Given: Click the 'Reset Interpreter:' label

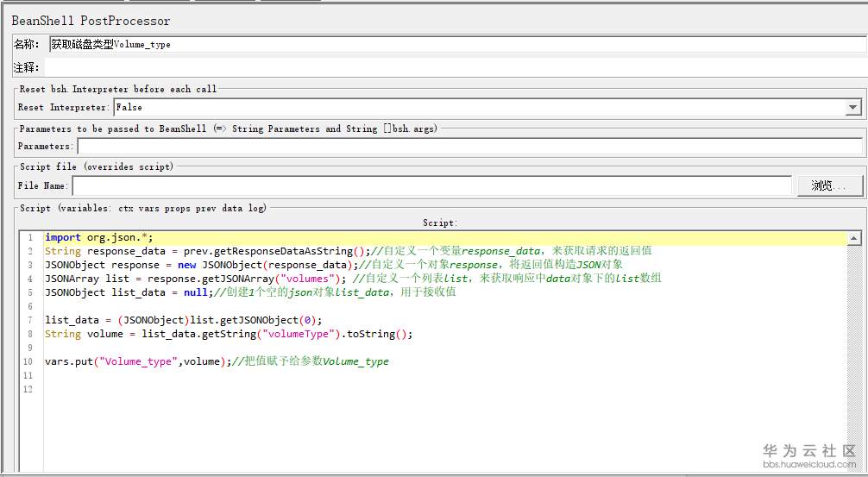Looking at the screenshot, I should click(64, 107).
